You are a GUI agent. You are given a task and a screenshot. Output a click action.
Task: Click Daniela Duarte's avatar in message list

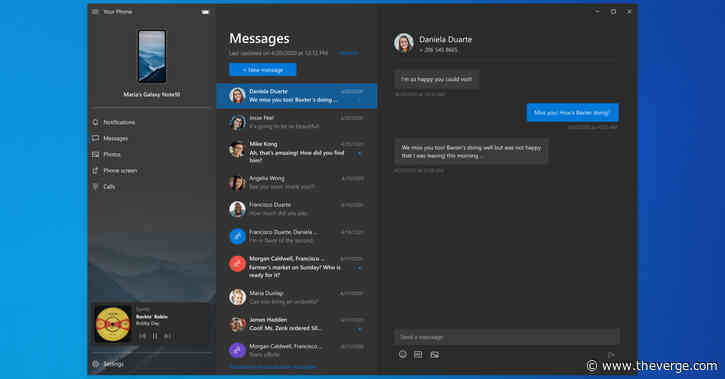[237, 96]
